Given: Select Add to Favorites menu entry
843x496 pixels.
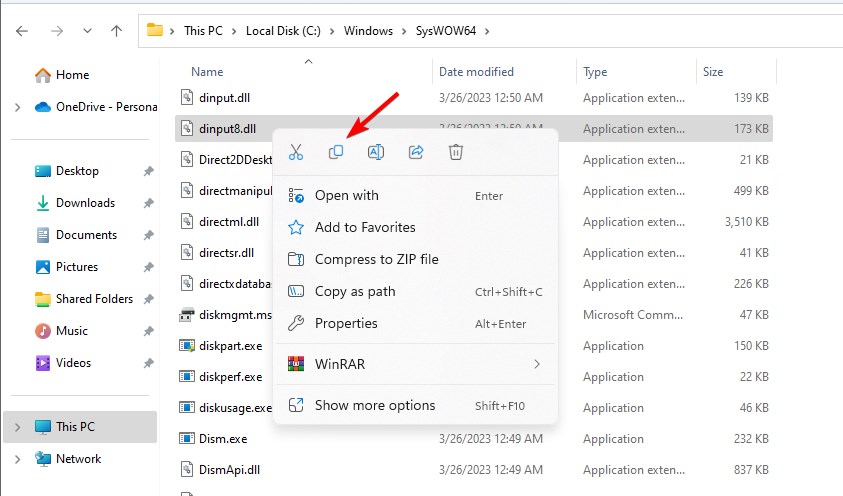Looking at the screenshot, I should pos(416,227).
